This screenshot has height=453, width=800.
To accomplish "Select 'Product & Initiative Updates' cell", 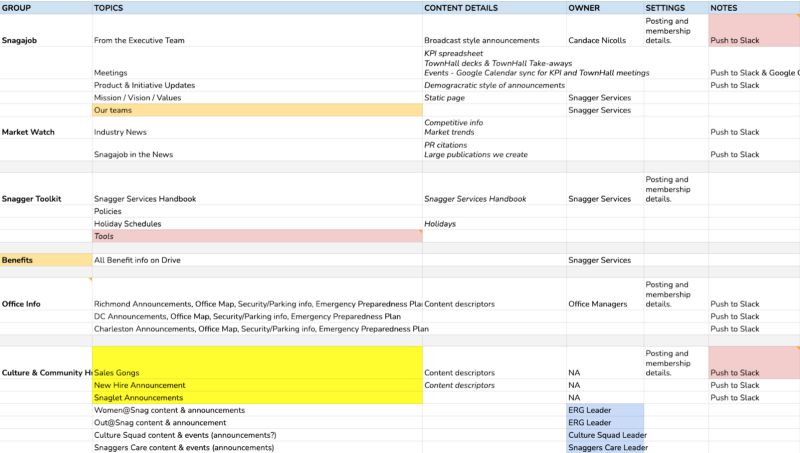I will click(257, 85).
